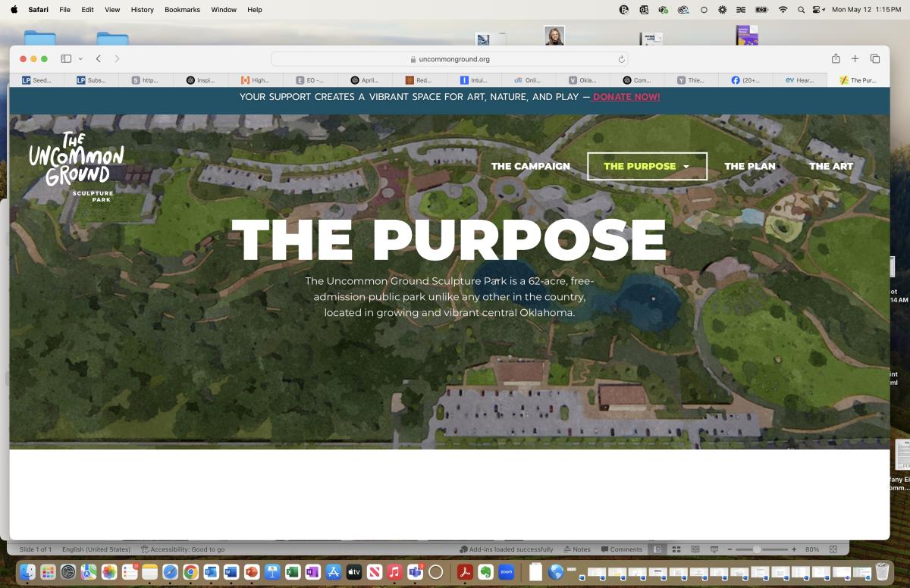
Task: Open a new tab with the plus button
Action: [855, 59]
